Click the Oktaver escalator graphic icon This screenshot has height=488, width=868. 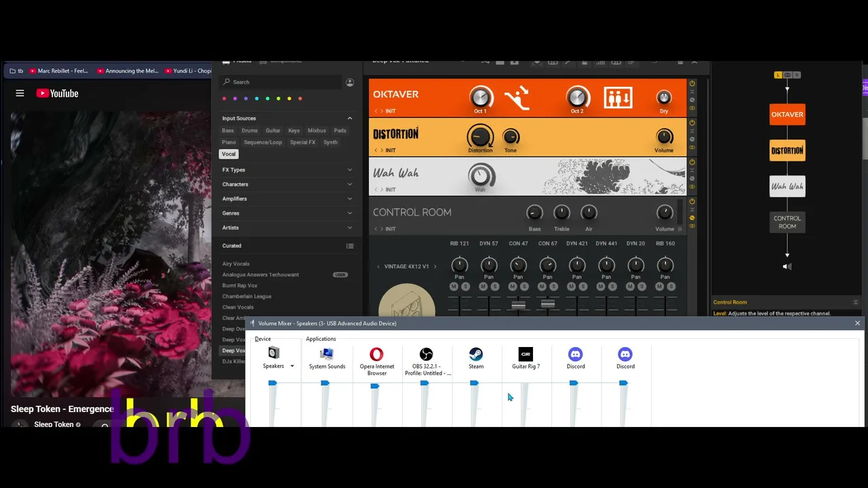coord(517,98)
